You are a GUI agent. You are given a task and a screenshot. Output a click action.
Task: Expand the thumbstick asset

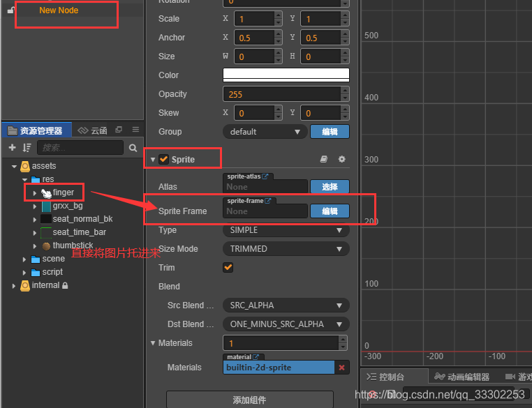pyautogui.click(x=35, y=246)
